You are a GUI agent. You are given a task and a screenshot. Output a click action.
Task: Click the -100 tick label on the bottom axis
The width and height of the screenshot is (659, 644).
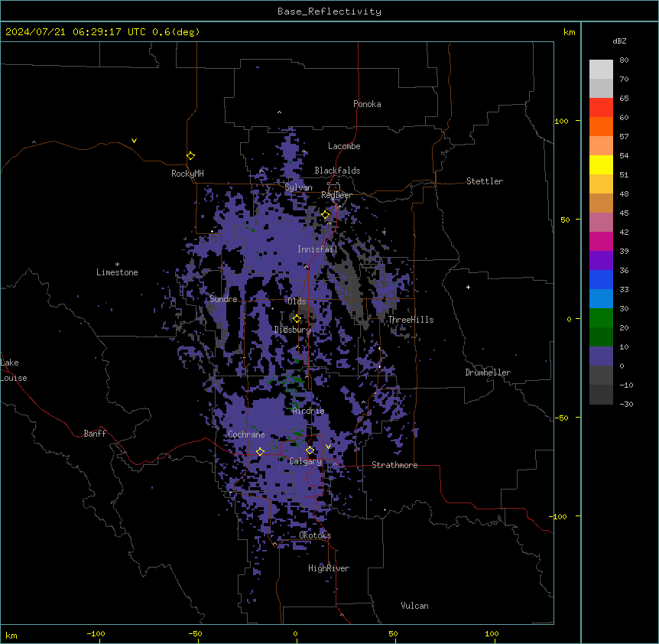click(96, 633)
